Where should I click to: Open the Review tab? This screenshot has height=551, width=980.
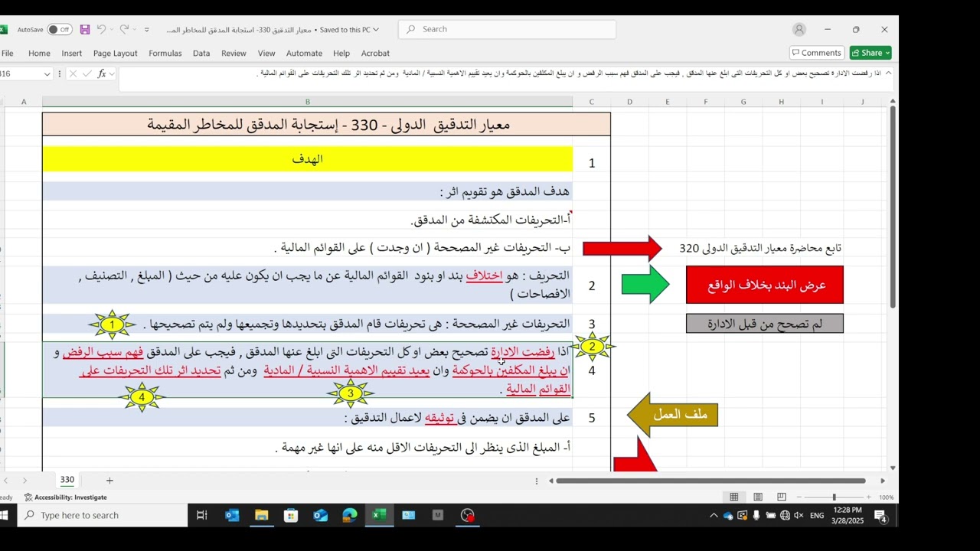coord(234,54)
